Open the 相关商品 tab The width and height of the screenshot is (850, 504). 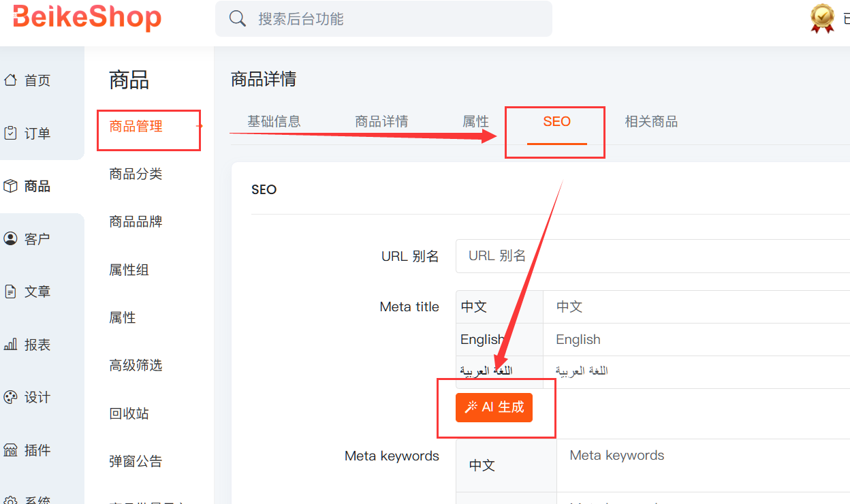point(651,122)
